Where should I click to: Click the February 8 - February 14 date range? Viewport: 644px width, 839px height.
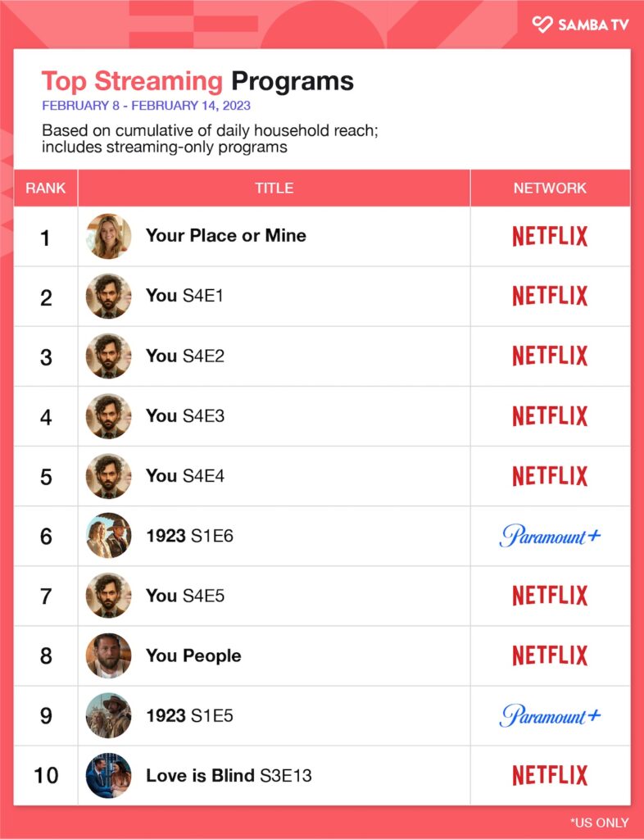(x=146, y=106)
